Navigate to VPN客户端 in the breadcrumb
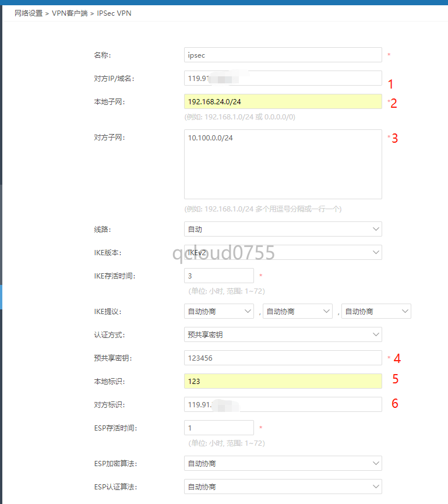The width and height of the screenshot is (448, 504). (x=70, y=13)
